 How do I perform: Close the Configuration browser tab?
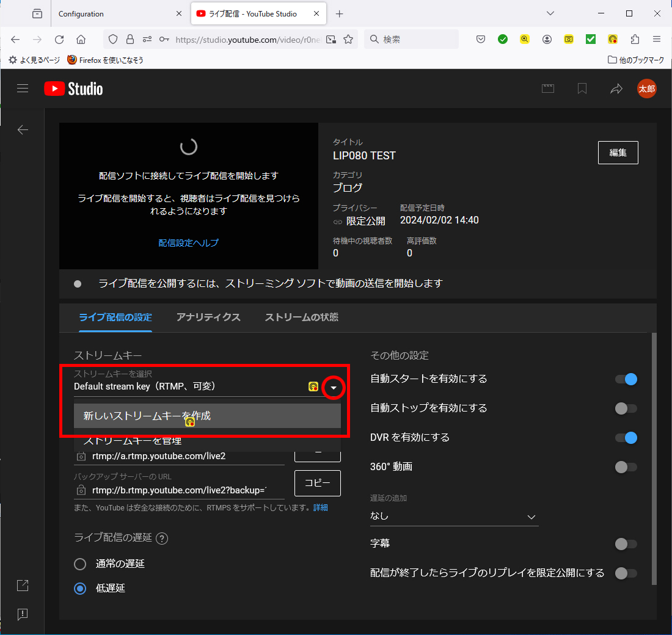(179, 13)
